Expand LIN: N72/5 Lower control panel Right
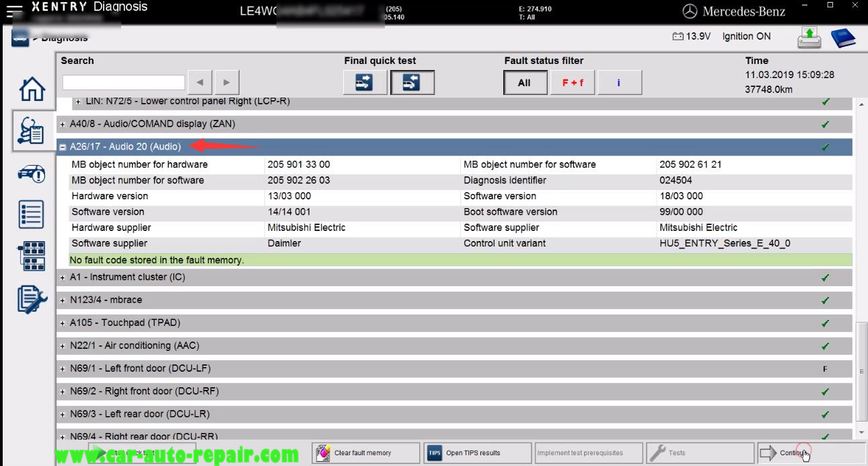 point(78,102)
